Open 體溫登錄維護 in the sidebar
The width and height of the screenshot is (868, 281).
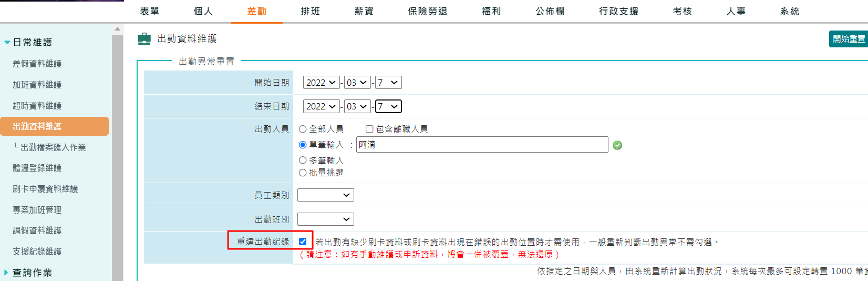(x=37, y=168)
